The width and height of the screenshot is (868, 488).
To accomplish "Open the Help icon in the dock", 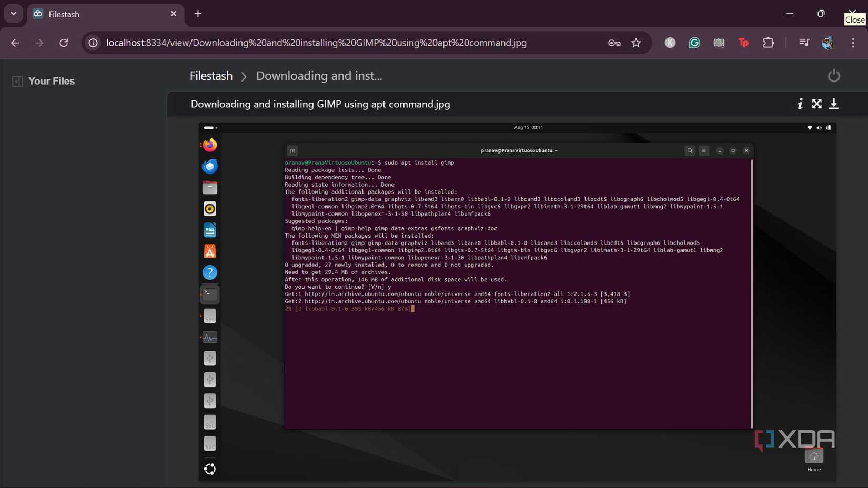I will click(210, 272).
